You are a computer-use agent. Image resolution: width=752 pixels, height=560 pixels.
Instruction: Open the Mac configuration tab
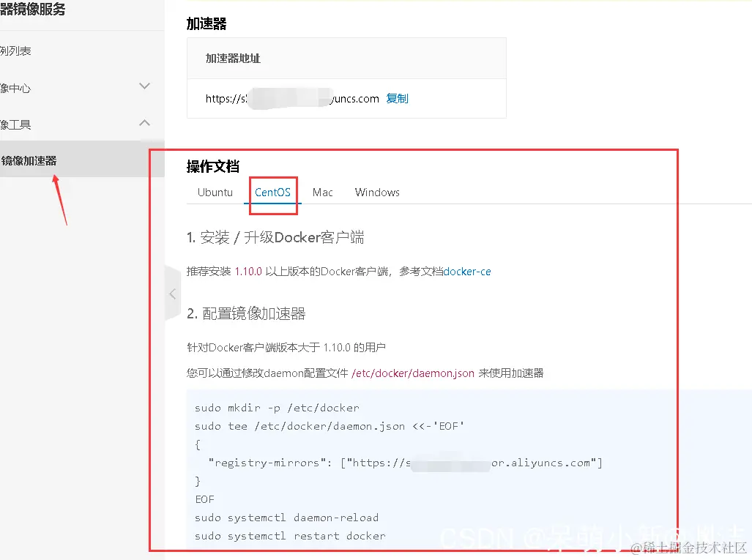coord(322,192)
